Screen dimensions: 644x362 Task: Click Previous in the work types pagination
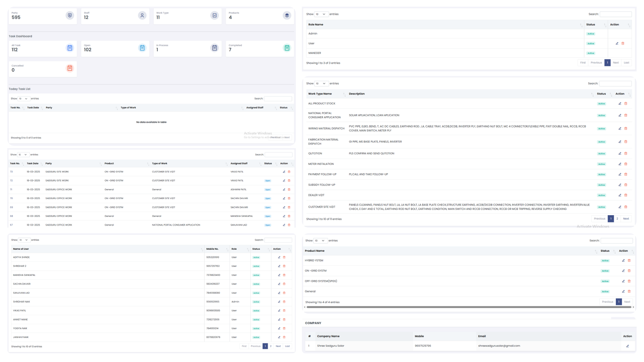[x=599, y=219]
